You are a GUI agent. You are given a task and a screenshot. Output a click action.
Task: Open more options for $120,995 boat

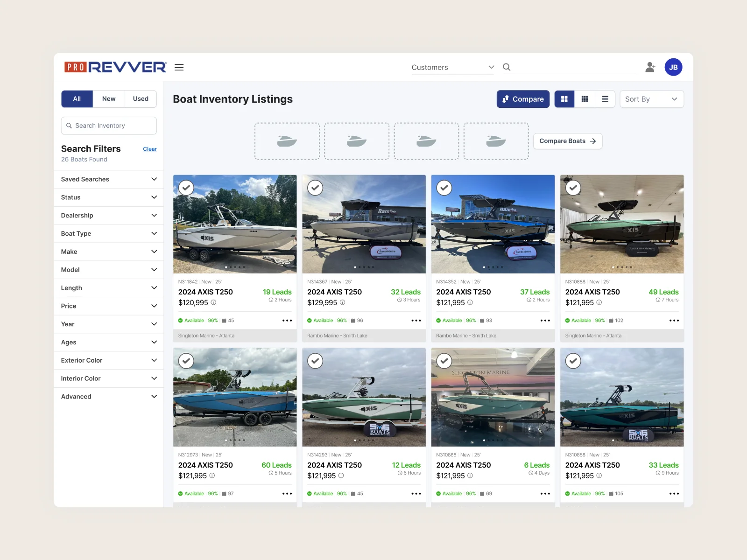coord(287,321)
